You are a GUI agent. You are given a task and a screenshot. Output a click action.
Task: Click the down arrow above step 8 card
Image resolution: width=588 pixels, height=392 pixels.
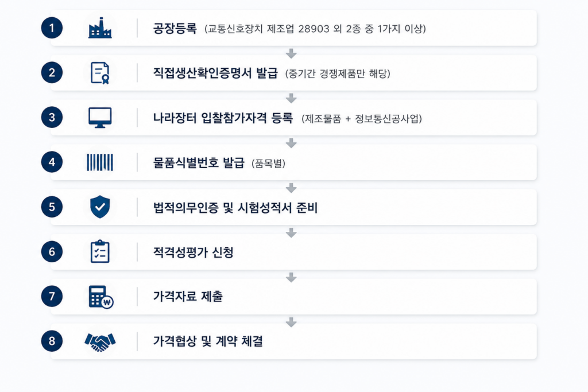(291, 322)
